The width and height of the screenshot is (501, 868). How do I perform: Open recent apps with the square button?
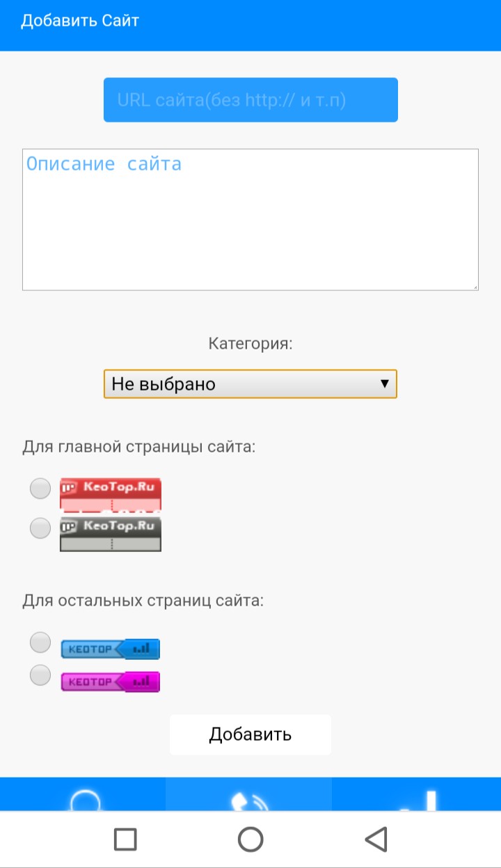click(x=125, y=839)
